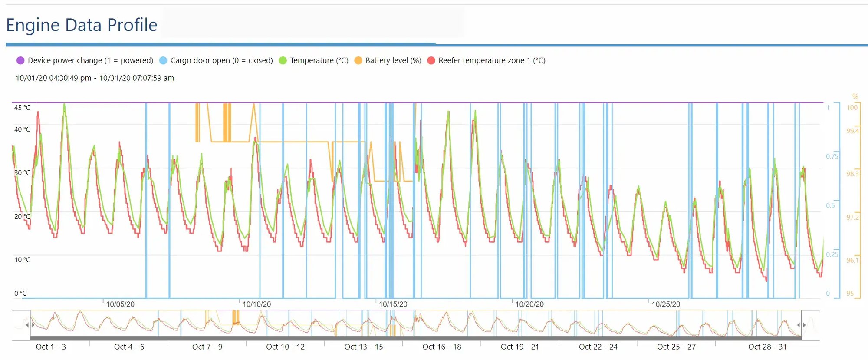Click the orange Battery level legend dot

click(x=358, y=60)
